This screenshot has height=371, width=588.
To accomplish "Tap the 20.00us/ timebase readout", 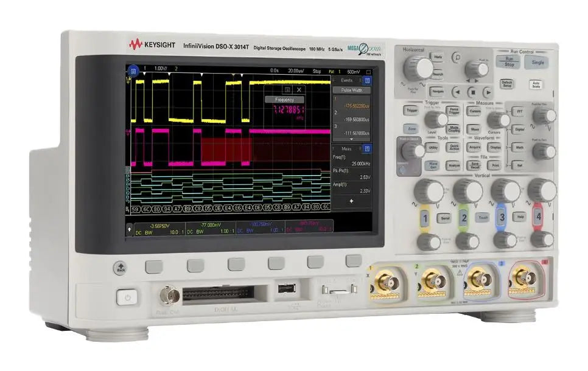I will [296, 71].
